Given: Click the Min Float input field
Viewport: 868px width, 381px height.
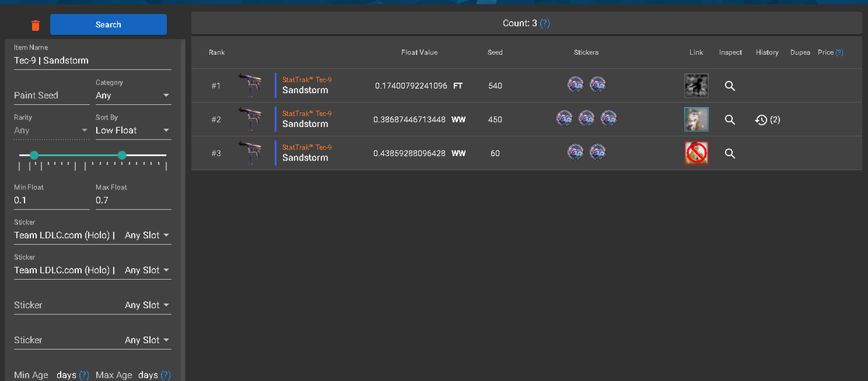Looking at the screenshot, I should (x=51, y=200).
